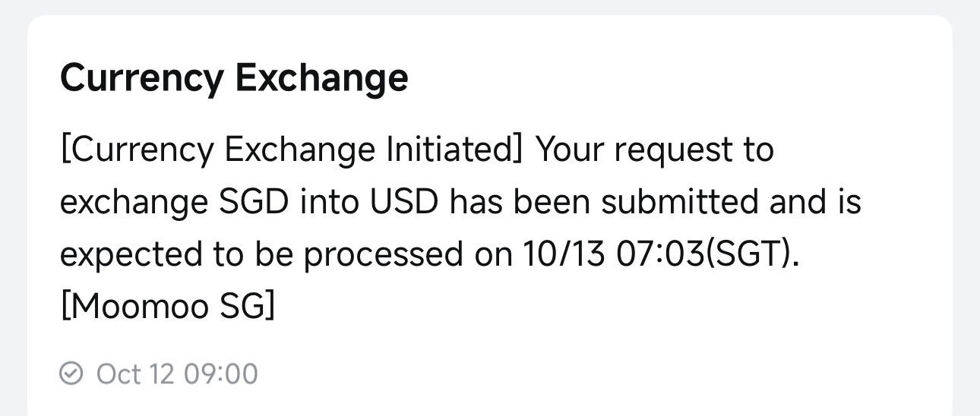Click the check-circle icon beside the timestamp
The width and height of the screenshot is (980, 416).
point(71,373)
